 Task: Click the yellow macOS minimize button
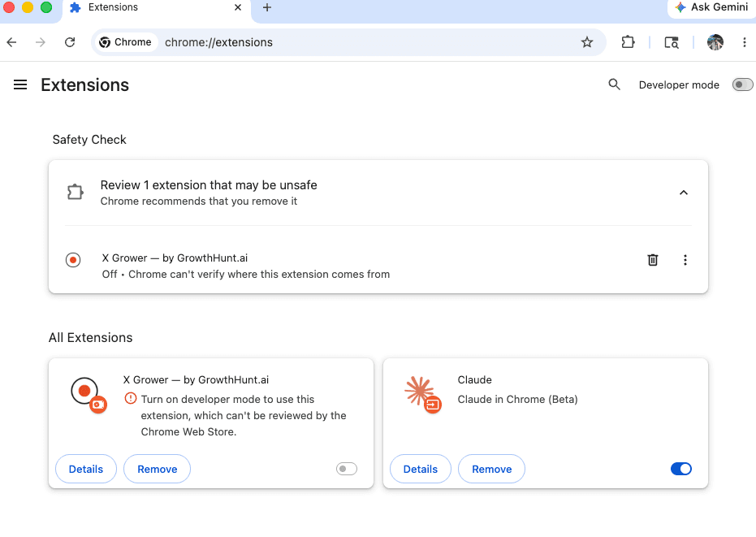pyautogui.click(x=28, y=7)
